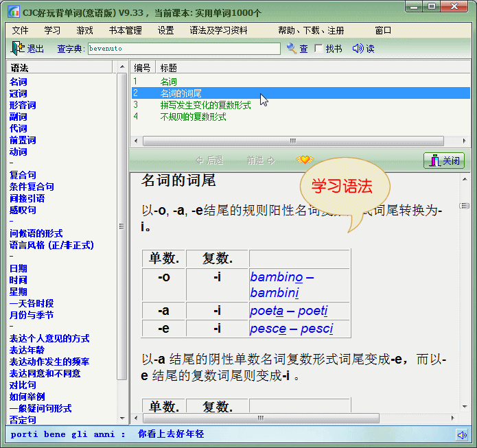477x448 pixels.
Task: Click the 后退 back arrow
Action: [x=200, y=161]
